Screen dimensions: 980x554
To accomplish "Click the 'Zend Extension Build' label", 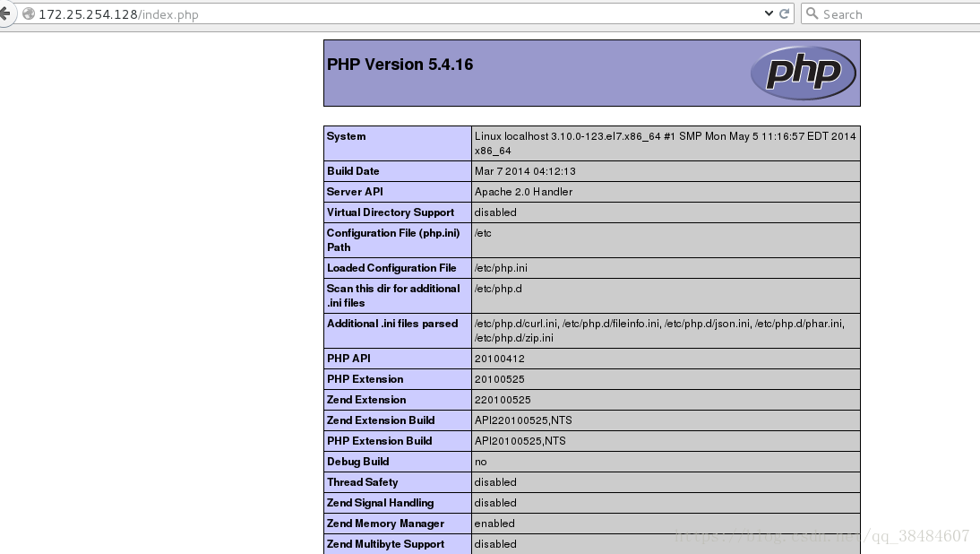I will [x=381, y=420].
